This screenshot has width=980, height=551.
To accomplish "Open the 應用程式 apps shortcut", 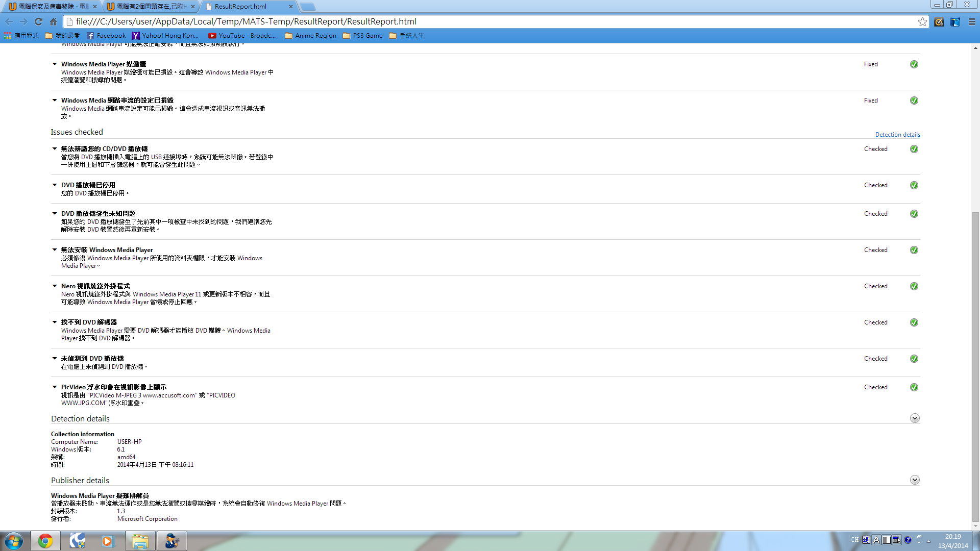I will point(21,36).
